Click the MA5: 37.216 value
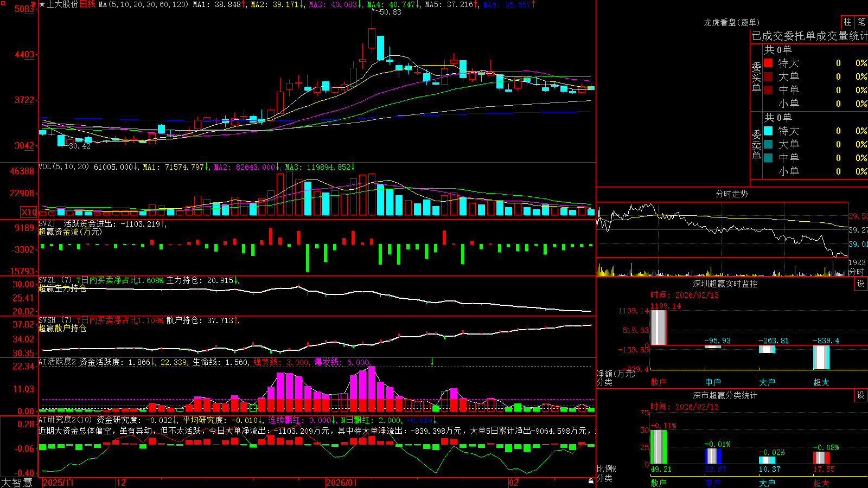The height and width of the screenshot is (488, 868). point(449,4)
